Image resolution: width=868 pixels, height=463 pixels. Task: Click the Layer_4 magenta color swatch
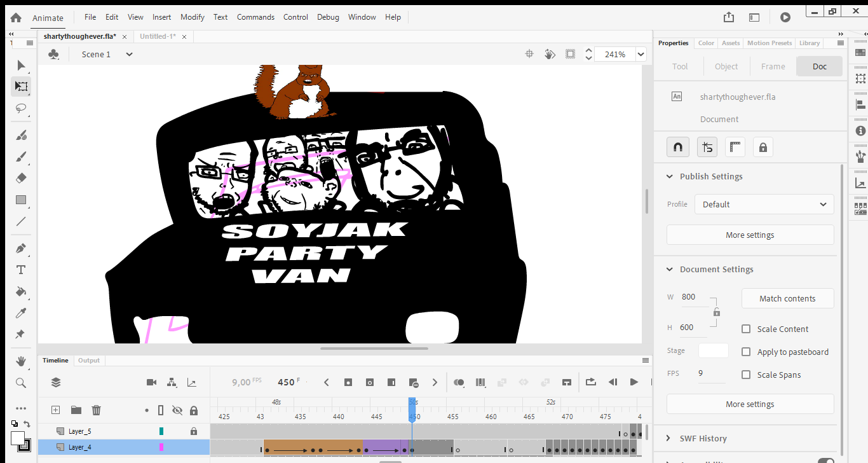click(161, 447)
